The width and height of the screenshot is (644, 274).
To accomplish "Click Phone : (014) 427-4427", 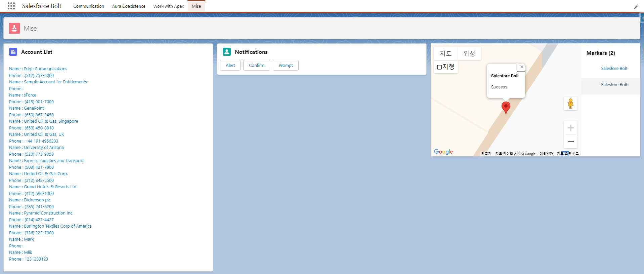I will [31, 220].
